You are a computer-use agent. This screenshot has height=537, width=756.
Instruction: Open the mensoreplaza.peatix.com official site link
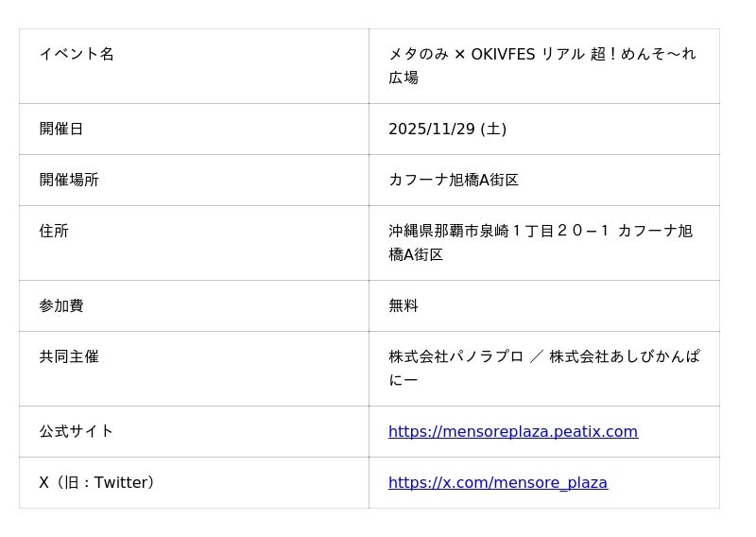(512, 432)
